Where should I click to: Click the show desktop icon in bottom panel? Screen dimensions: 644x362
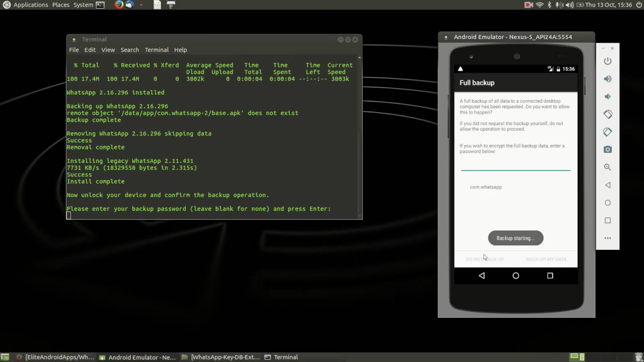pos(5,357)
